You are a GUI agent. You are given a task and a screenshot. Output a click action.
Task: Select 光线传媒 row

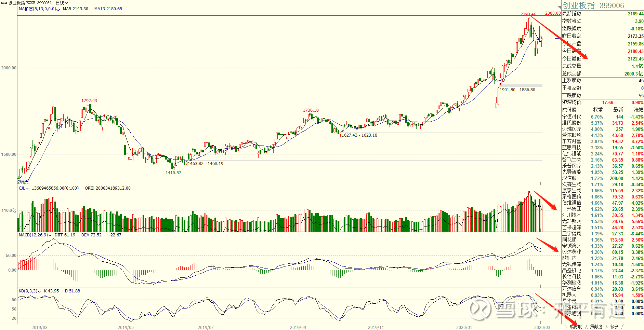coord(603,264)
